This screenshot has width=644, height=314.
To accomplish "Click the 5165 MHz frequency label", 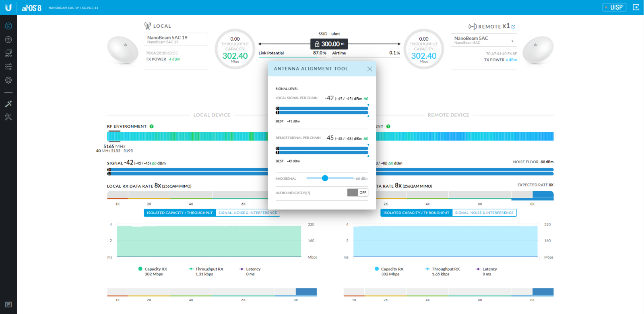I will pyautogui.click(x=114, y=146).
